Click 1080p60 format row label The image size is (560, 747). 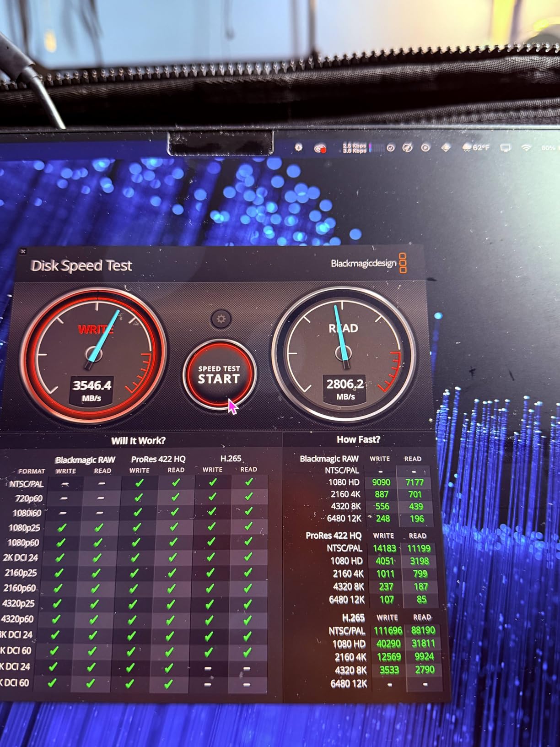point(23,543)
